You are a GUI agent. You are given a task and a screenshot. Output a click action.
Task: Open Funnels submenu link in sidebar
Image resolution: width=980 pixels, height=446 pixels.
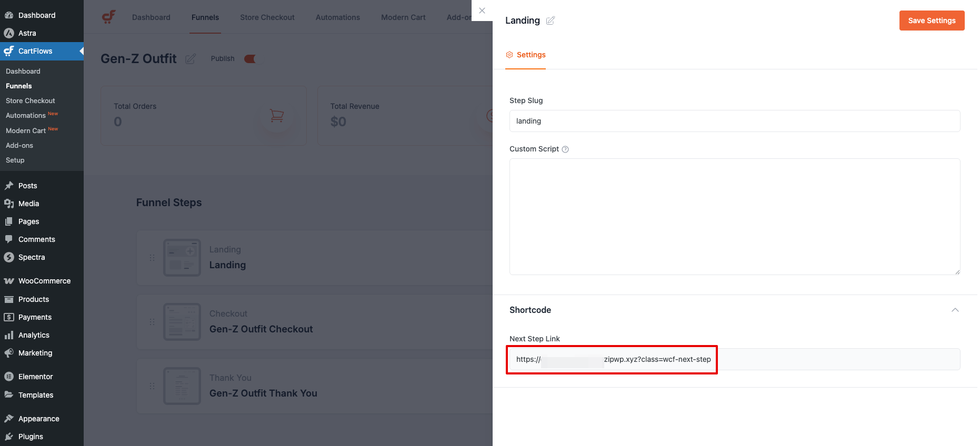tap(19, 86)
